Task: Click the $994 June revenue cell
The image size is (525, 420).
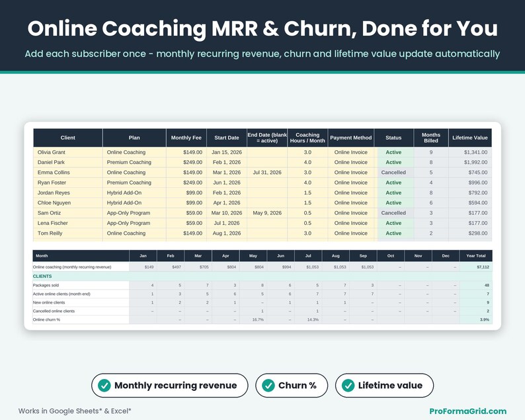Action: click(281, 267)
